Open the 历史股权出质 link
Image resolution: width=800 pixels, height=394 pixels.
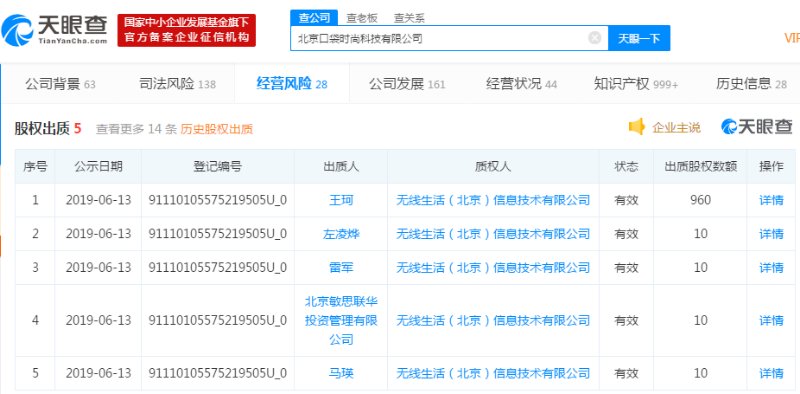216,129
